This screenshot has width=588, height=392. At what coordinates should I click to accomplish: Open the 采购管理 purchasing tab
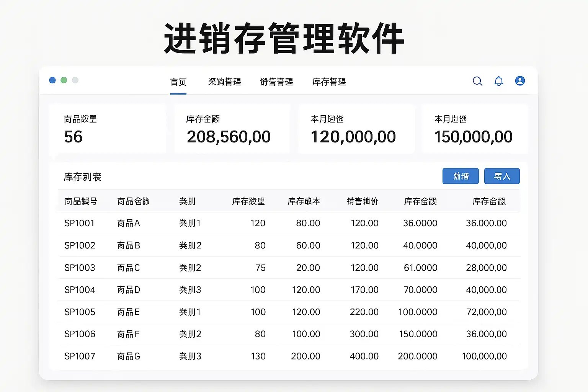(225, 82)
